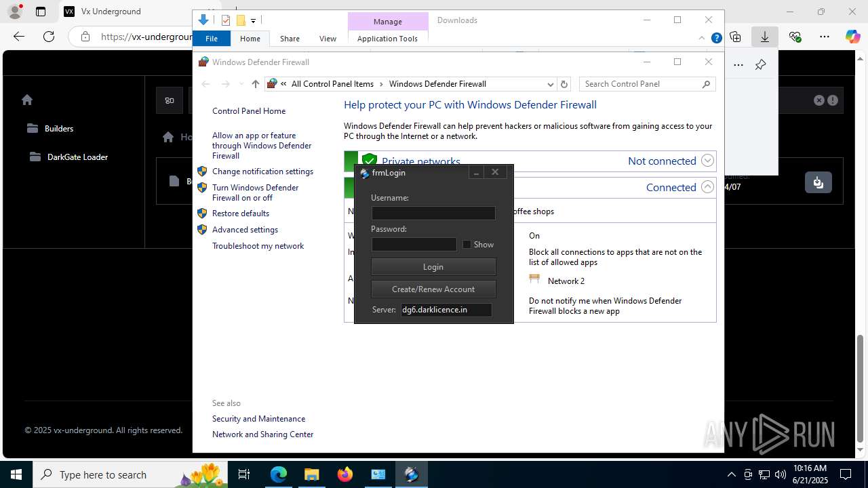Open the address bar history dropdown
This screenshot has height=488, width=868.
point(550,84)
